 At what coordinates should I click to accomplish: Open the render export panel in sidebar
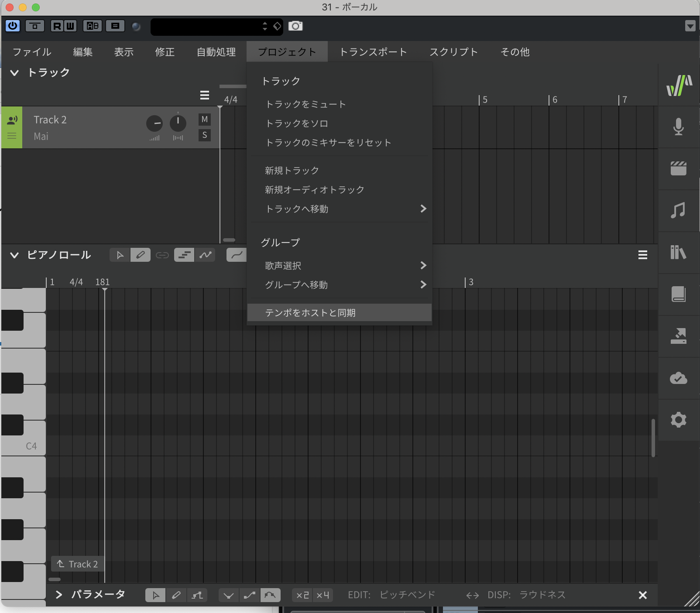coord(678,336)
